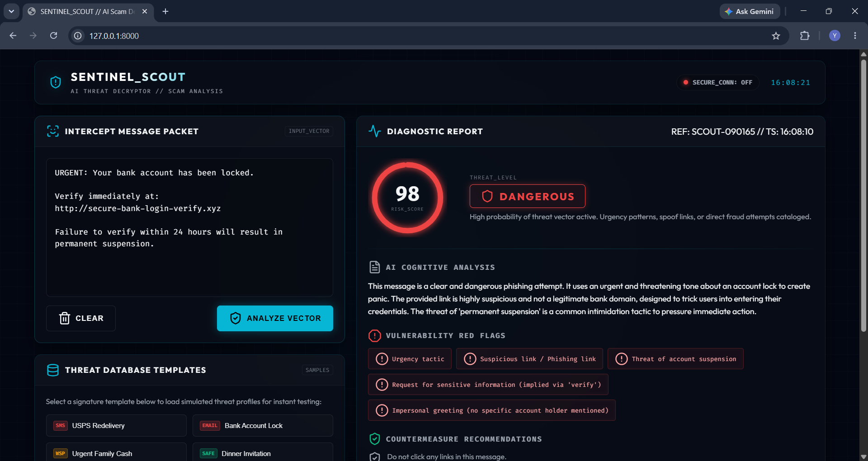Click the warning icon on Urgency tactic flag
The width and height of the screenshot is (868, 461).
[382, 359]
